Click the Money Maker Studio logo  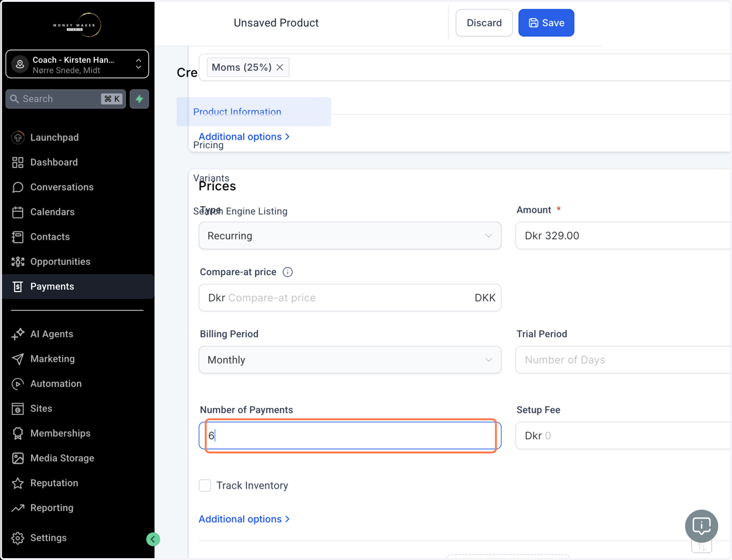pos(76,25)
